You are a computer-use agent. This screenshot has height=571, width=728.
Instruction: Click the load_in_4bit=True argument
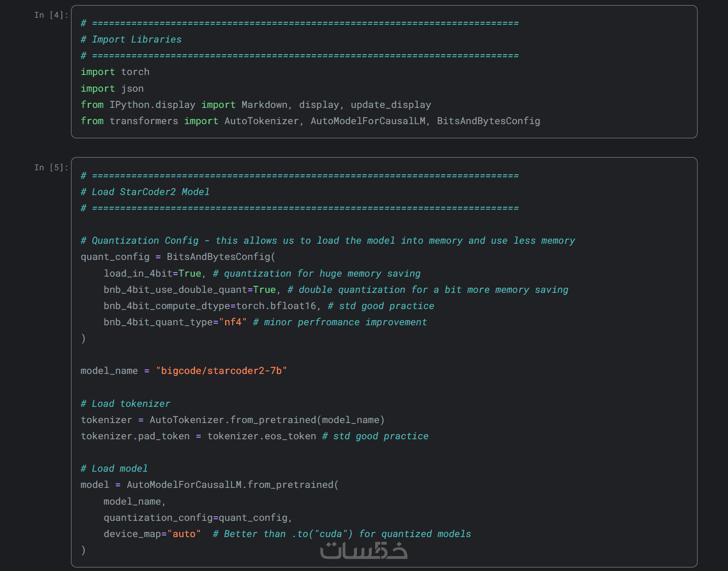click(x=152, y=274)
